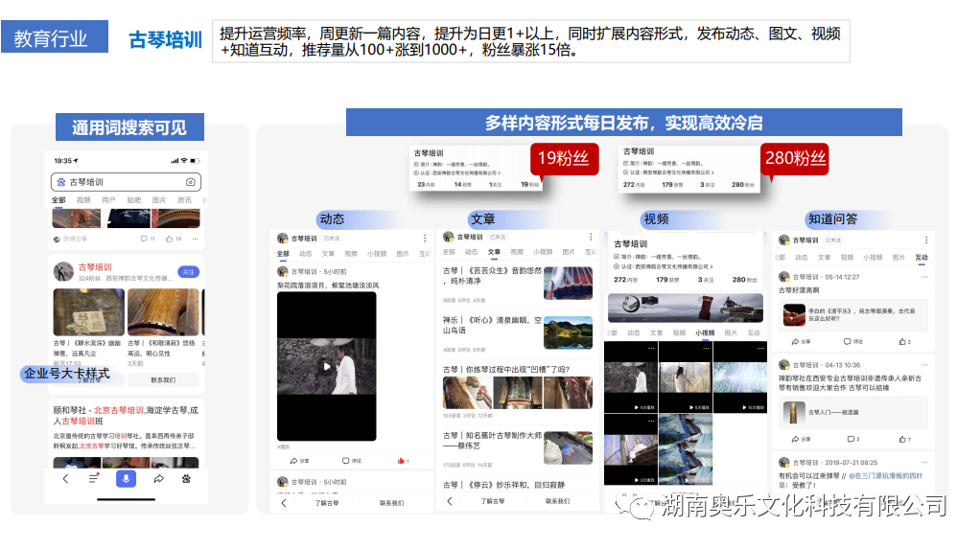Tap the share arrow in the bottom bar
The width and height of the screenshot is (980, 549).
pyautogui.click(x=159, y=479)
